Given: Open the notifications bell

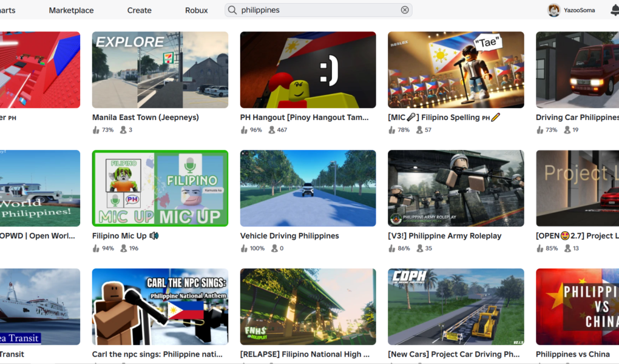Looking at the screenshot, I should pyautogui.click(x=614, y=10).
